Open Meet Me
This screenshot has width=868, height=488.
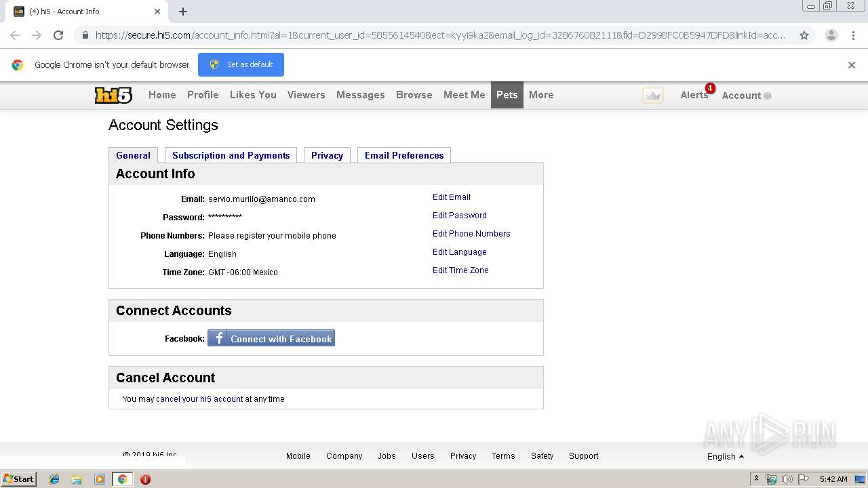(464, 95)
